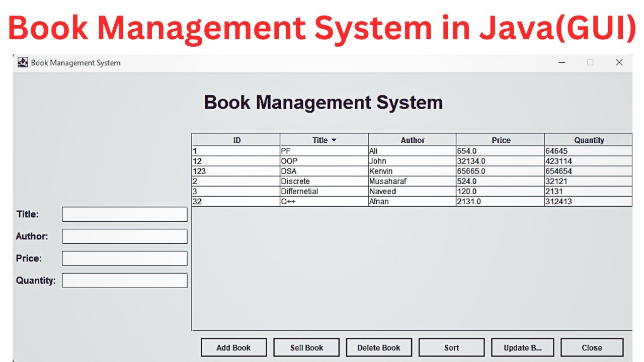Click the Quantity column header
Screen dimensions: 644x362
click(588, 140)
